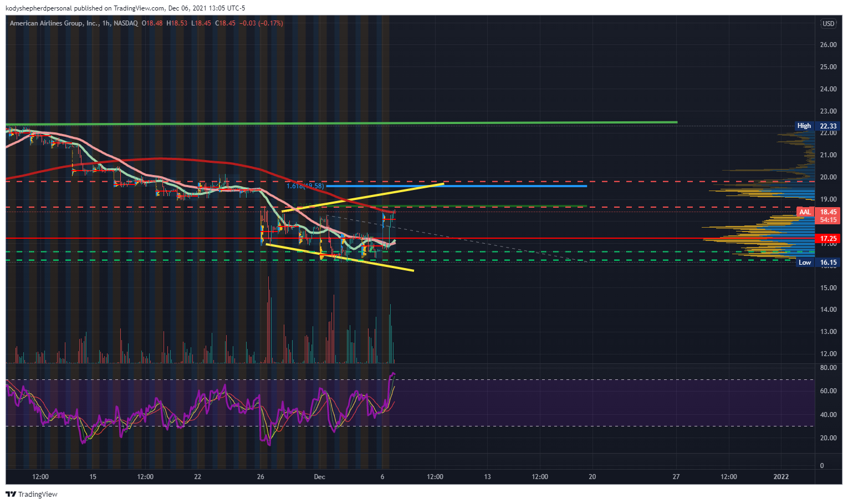The height and width of the screenshot is (504, 848).
Task: Click the high value H18.53
Action: click(177, 23)
